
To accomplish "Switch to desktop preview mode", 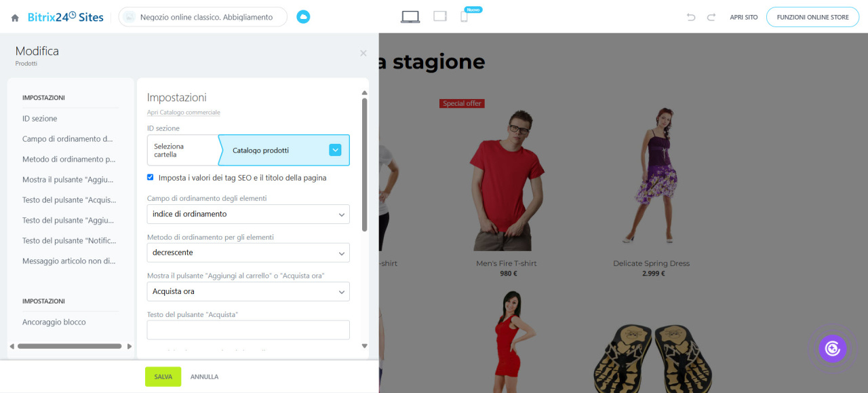I will (410, 17).
